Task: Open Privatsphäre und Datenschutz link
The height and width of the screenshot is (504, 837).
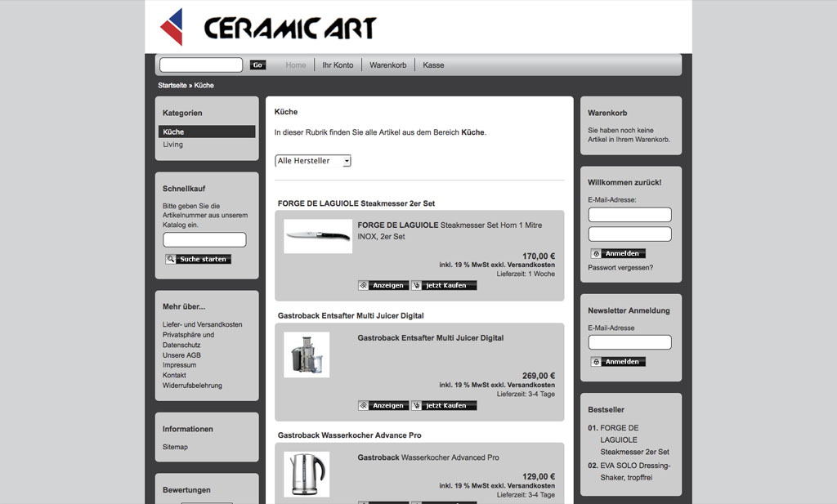Action: tap(189, 340)
